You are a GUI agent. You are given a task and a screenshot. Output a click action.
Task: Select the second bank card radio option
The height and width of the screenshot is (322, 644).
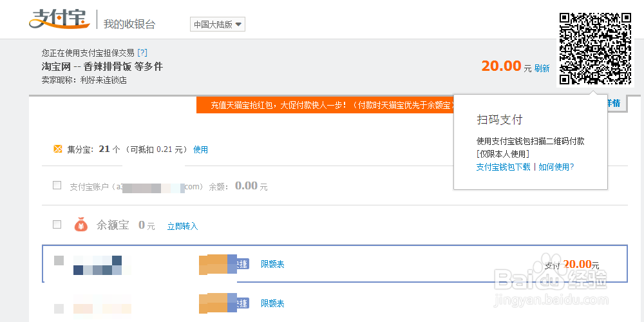click(x=59, y=308)
